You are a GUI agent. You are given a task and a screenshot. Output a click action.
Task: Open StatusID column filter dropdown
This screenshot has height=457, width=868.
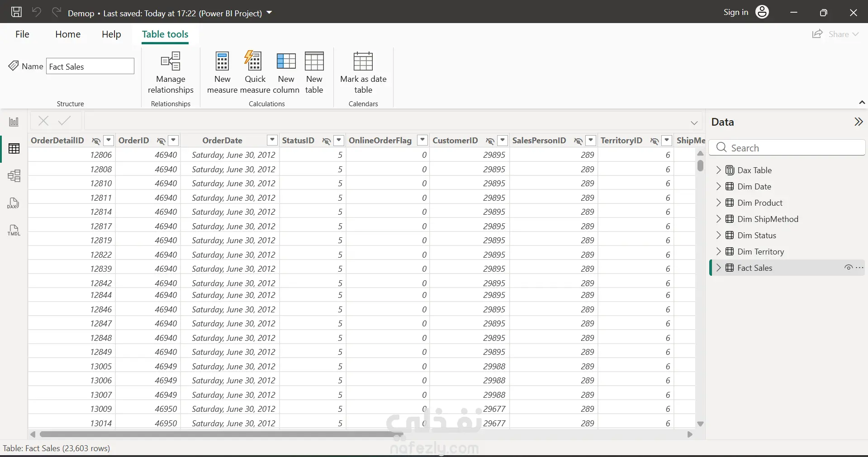[339, 140]
